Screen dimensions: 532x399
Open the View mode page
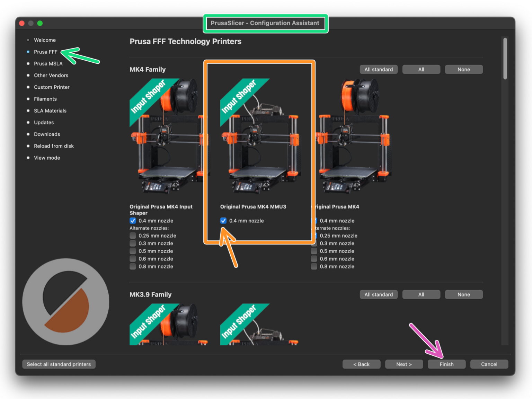pos(47,158)
